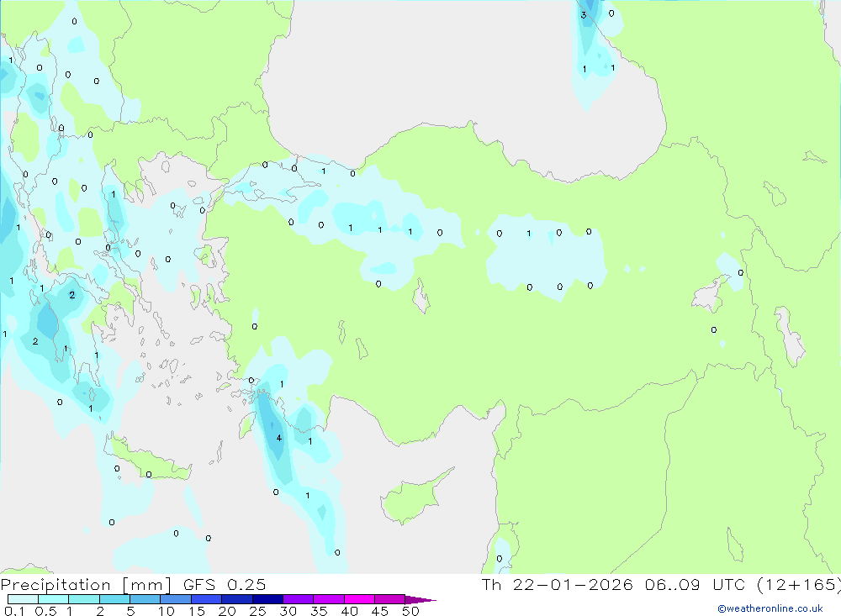Click the 'Th 22-01-2026' date text
The image size is (841, 616).
pos(557,585)
